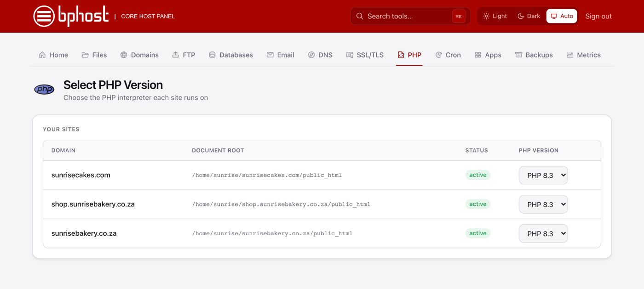Navigate to the DNS tab
Viewport: 644px width, 289px height.
tap(320, 55)
